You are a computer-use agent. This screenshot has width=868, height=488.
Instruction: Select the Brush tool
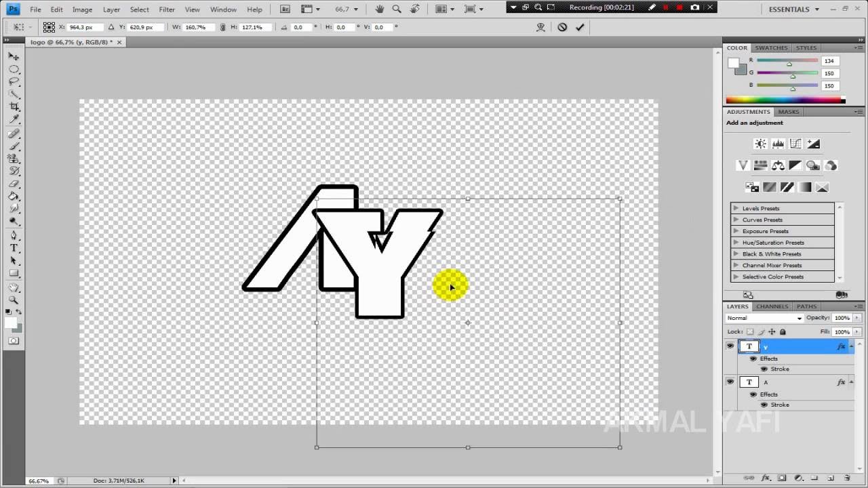[x=14, y=146]
